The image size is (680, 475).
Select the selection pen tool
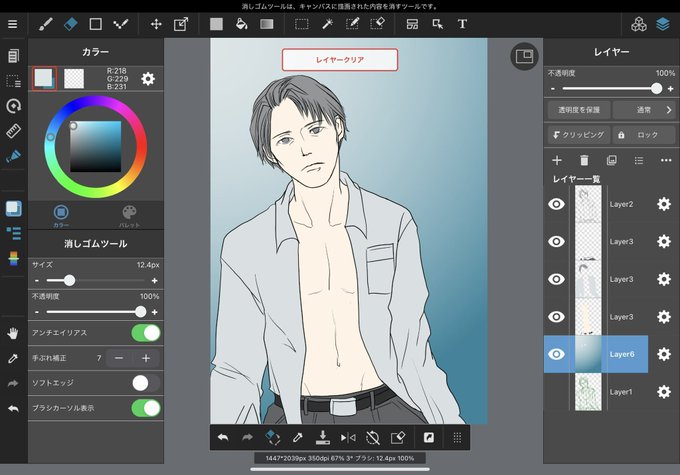pos(352,24)
